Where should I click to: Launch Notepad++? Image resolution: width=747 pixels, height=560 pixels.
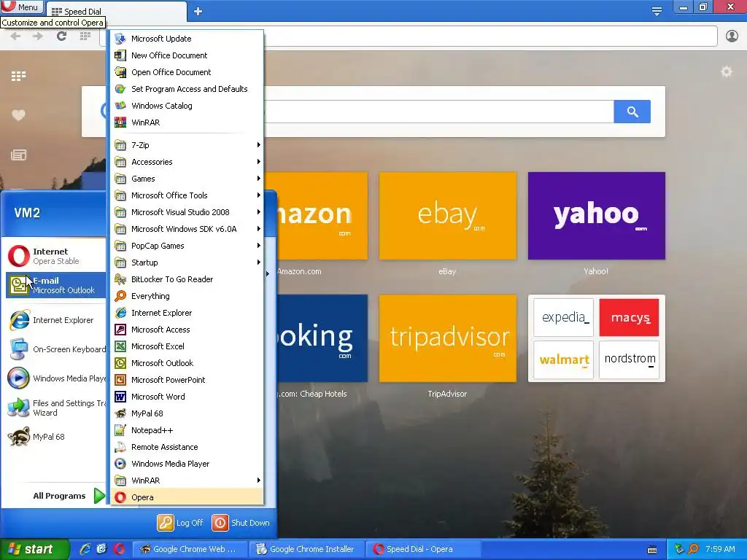click(187, 430)
